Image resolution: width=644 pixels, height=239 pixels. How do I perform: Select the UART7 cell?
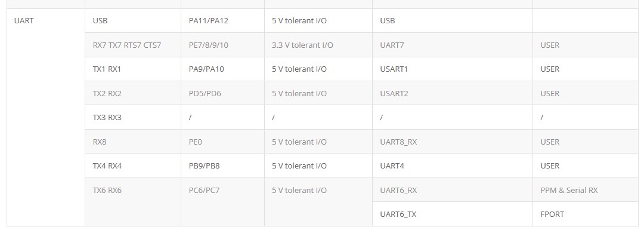coord(453,45)
